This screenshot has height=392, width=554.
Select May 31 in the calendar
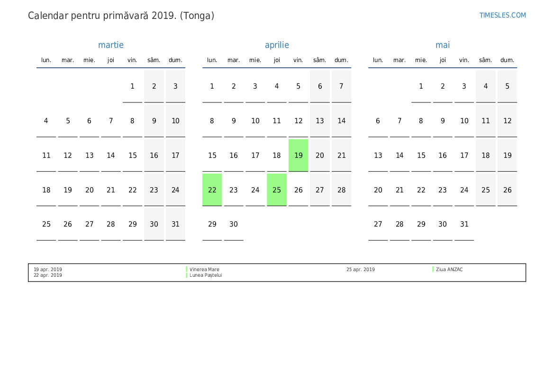pyautogui.click(x=464, y=224)
